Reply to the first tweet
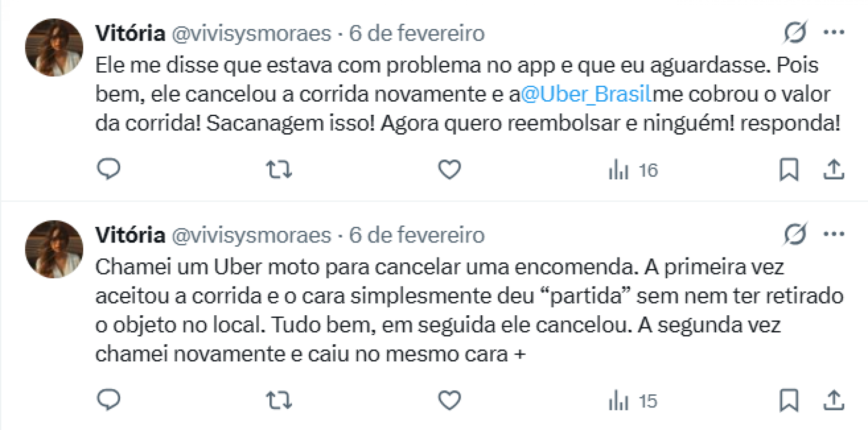Viewport: 868px width, 430px height. coord(108,169)
